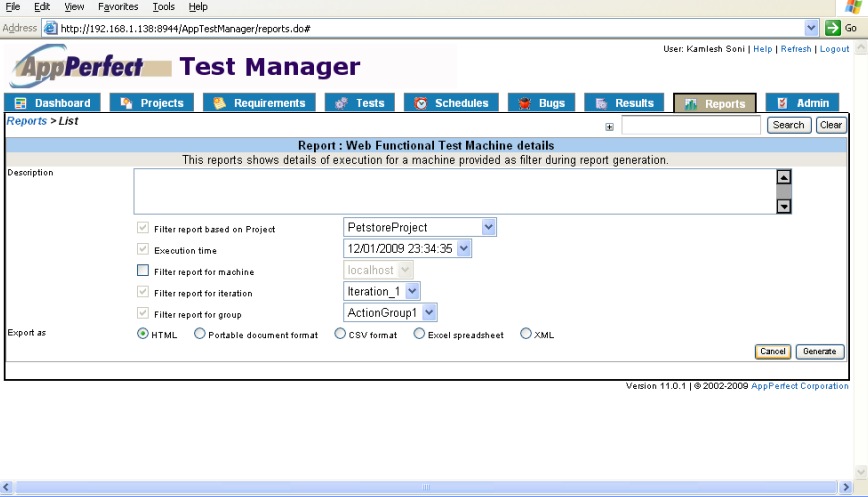868x497 pixels.
Task: Toggle Filter report for iteration checkbox
Action: click(x=143, y=291)
